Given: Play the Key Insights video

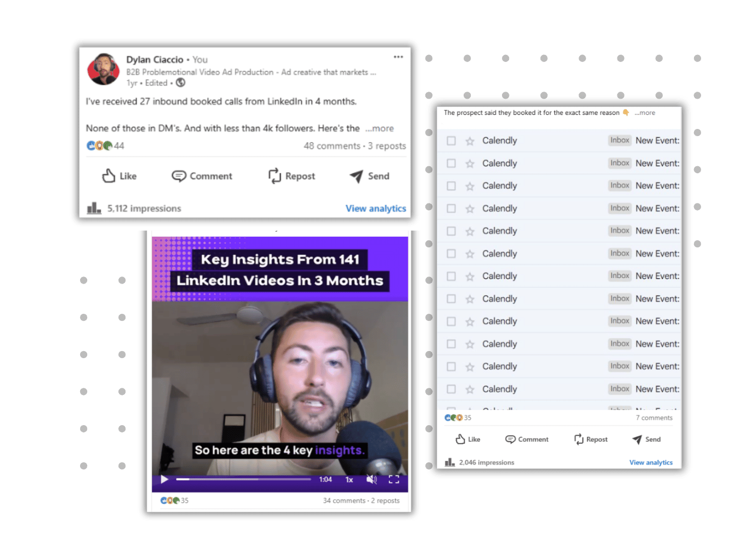Looking at the screenshot, I should coord(164,480).
